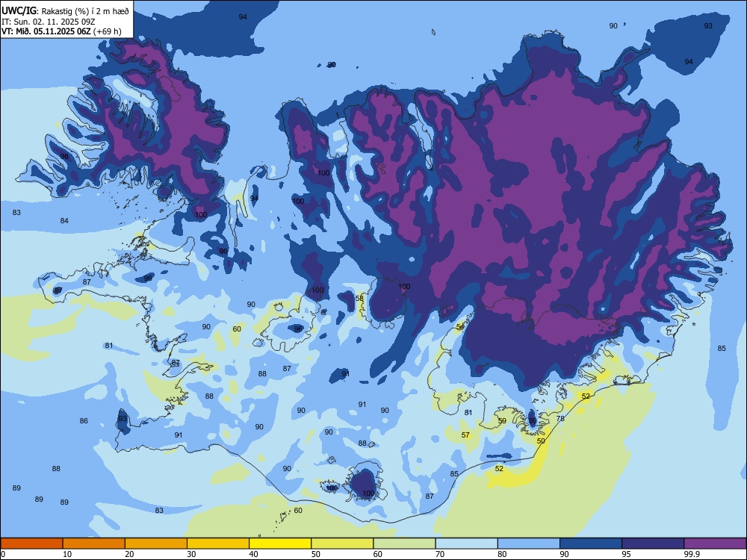Click the legend scale label '10'
Viewport: 747px width, 560px height.
(x=67, y=554)
